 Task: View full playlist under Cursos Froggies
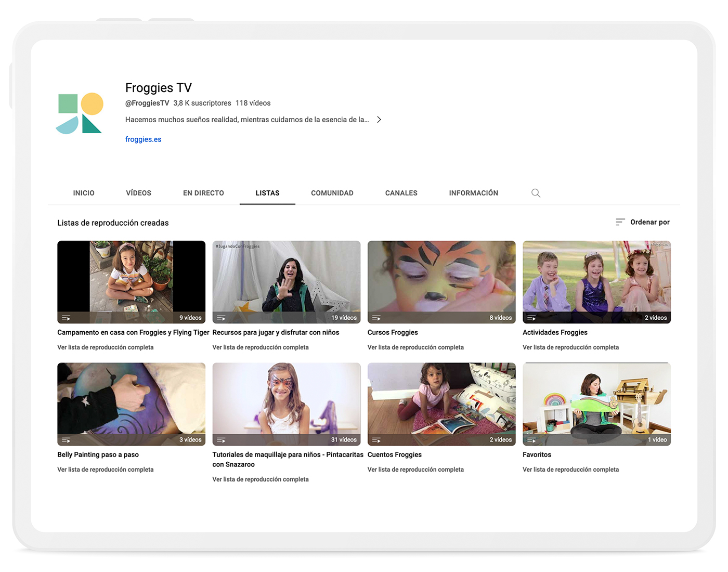tap(415, 347)
